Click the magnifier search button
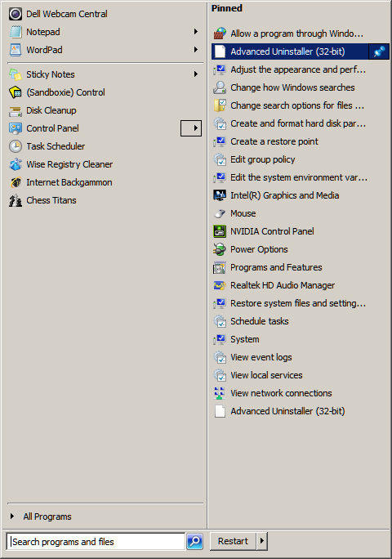 195,542
